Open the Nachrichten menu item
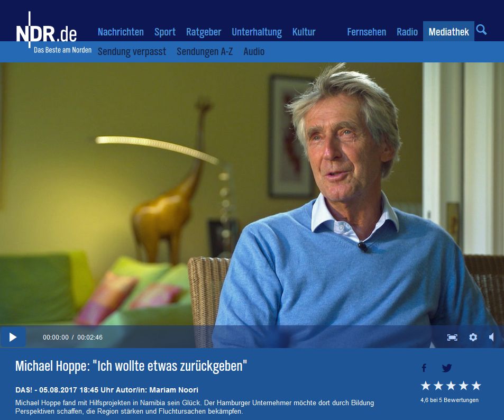The height and width of the screenshot is (420, 504). pyautogui.click(x=121, y=32)
